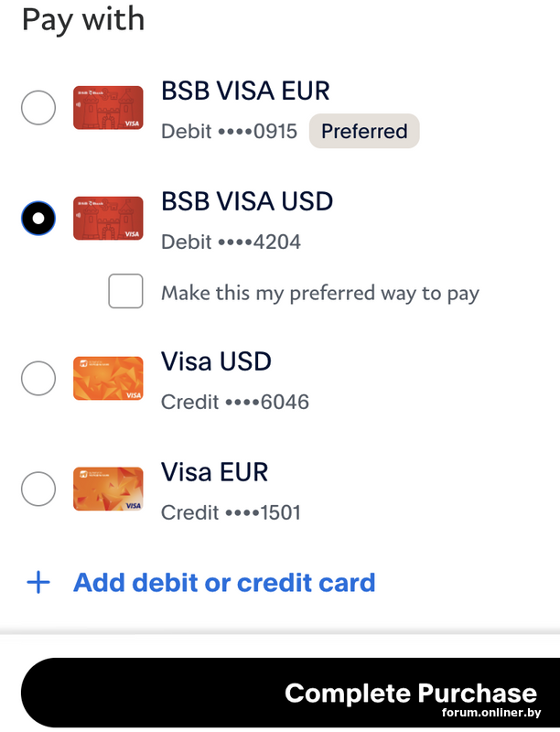Click the Visa USD card title

(x=216, y=361)
